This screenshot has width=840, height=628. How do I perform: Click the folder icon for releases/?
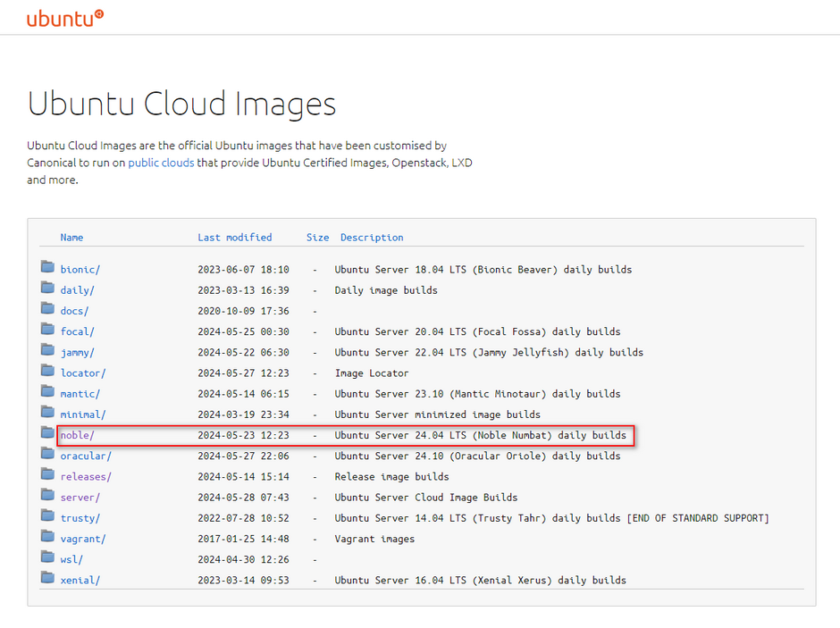[47, 475]
